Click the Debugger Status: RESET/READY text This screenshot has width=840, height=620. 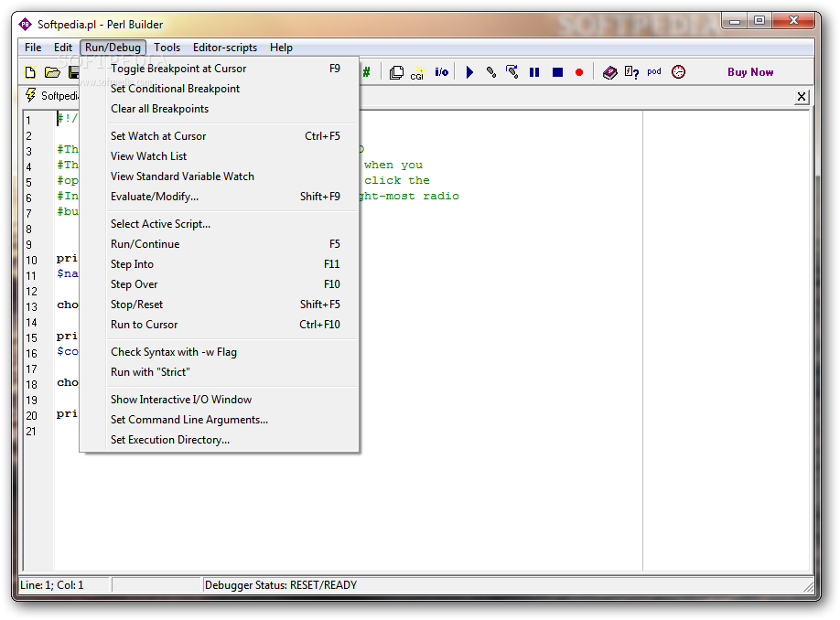pyautogui.click(x=281, y=585)
